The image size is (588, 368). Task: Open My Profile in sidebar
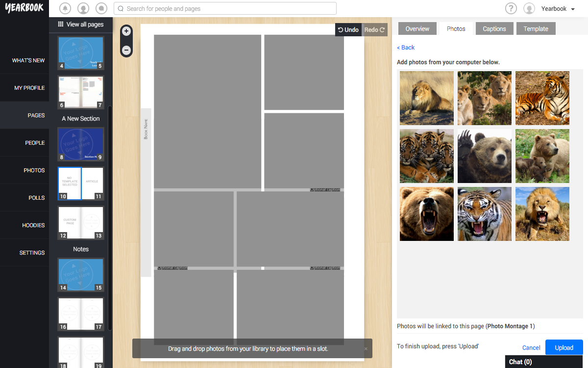24,88
